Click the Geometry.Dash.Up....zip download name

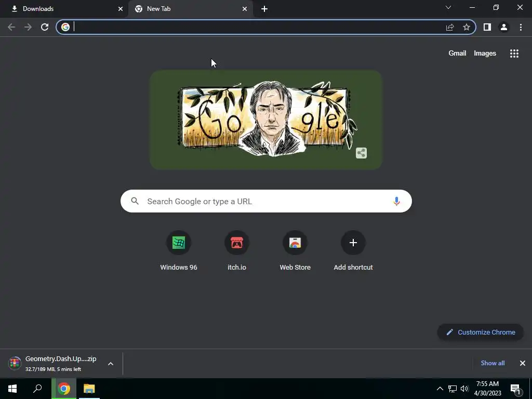61,358
